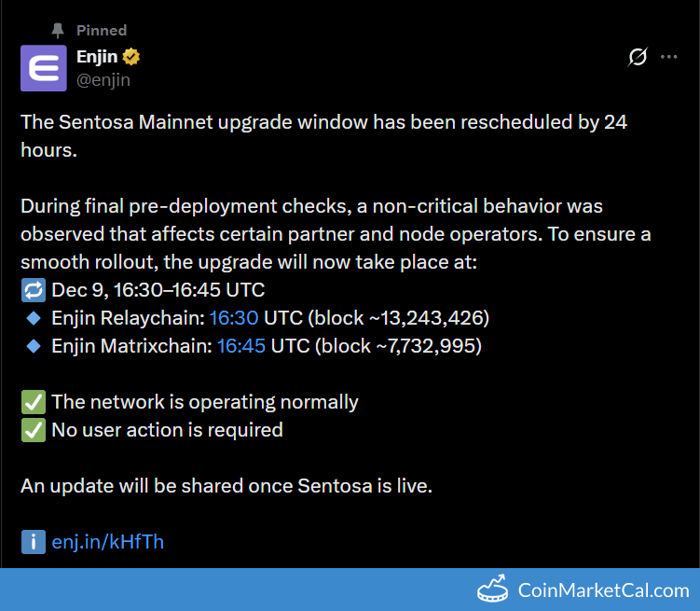The width and height of the screenshot is (700, 611).
Task: Click the checkmark beside network operating normally
Action: point(33,402)
